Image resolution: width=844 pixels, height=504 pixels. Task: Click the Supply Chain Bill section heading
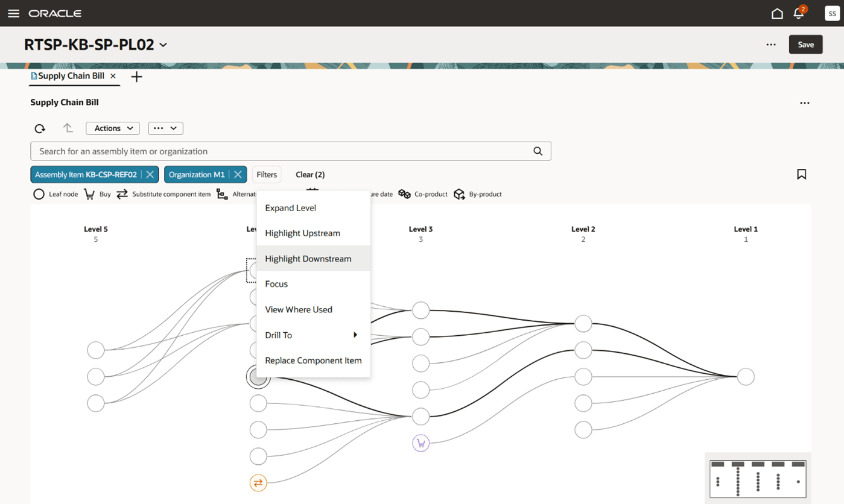(65, 102)
